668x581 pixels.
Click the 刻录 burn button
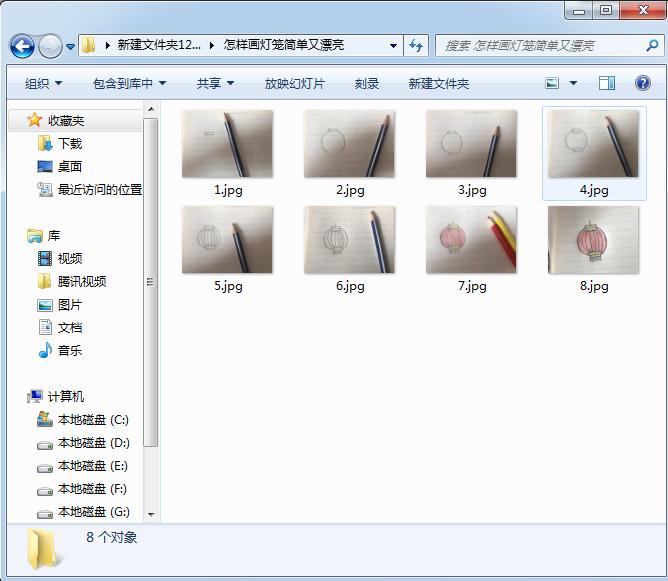pos(367,83)
